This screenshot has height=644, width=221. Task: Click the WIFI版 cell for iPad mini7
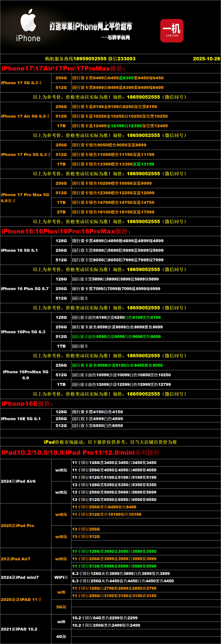(x=61, y=577)
